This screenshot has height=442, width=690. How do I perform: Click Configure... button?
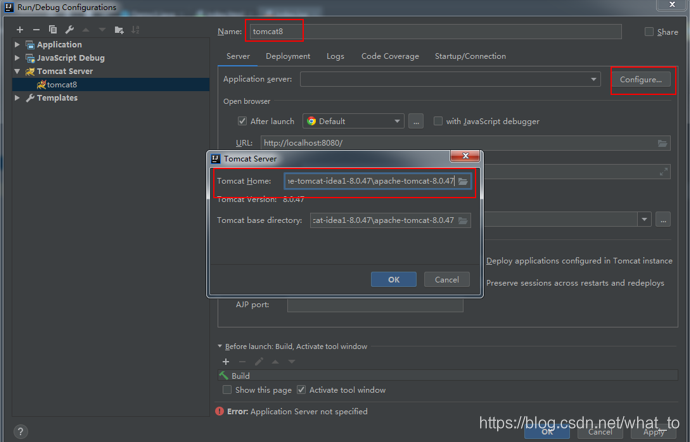[641, 80]
